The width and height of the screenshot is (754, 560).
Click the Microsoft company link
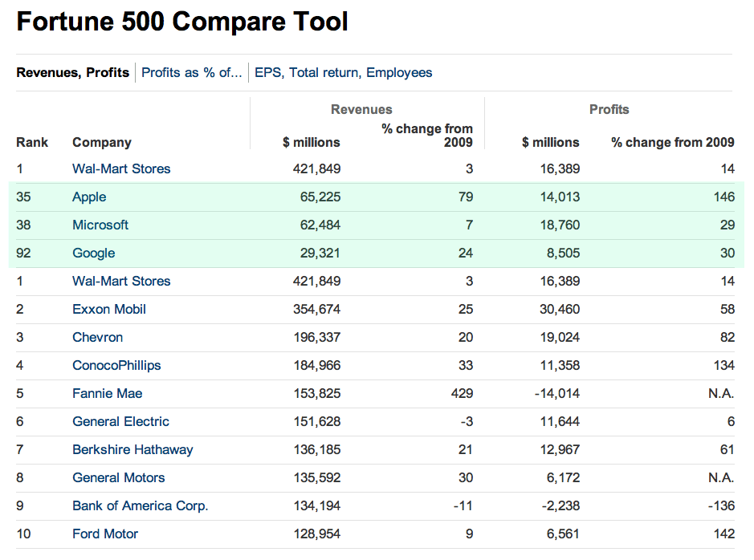(x=100, y=225)
